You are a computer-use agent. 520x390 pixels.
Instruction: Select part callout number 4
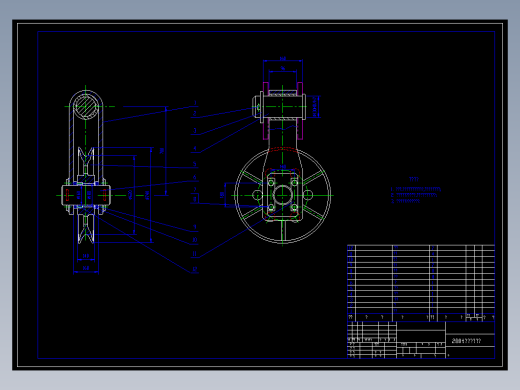point(195,149)
